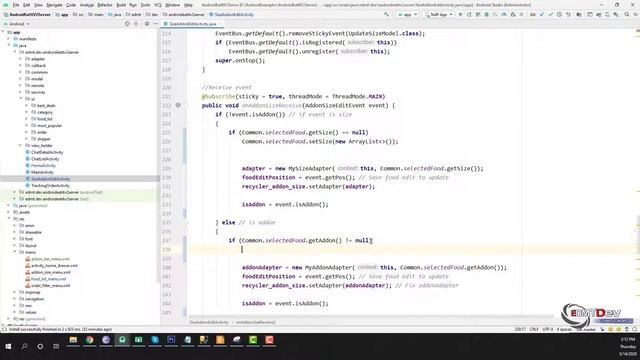The width and height of the screenshot is (640, 360).
Task: Collapse the java folder arrow
Action: (x=9, y=45)
